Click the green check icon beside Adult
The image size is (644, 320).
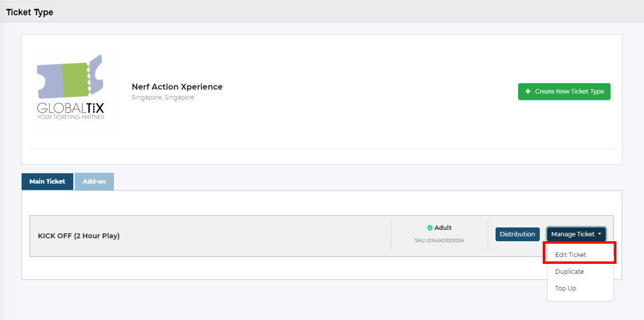click(430, 228)
